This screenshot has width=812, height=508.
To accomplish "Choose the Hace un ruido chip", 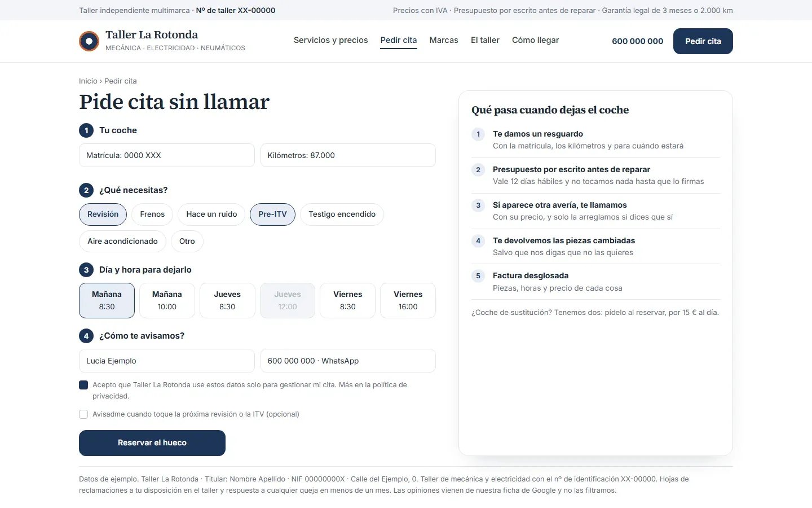I will pyautogui.click(x=211, y=214).
